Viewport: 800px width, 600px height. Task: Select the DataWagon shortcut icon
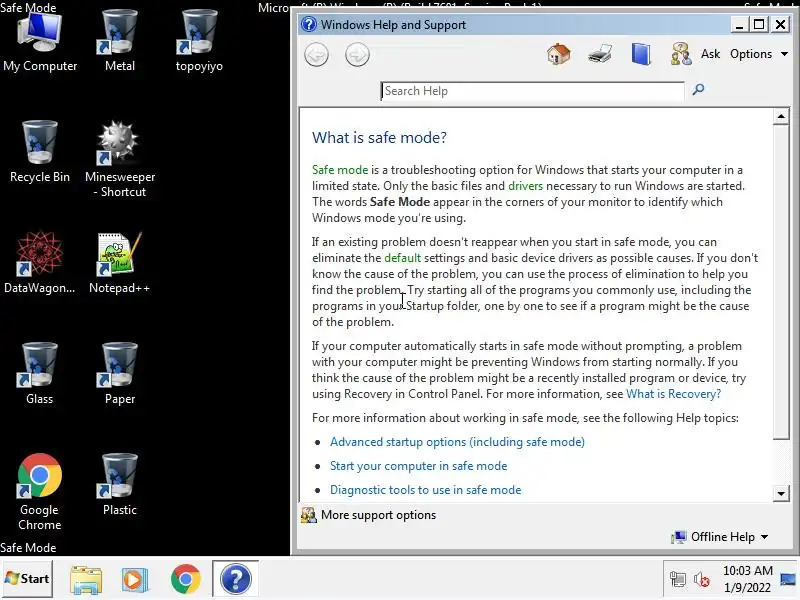tap(40, 263)
